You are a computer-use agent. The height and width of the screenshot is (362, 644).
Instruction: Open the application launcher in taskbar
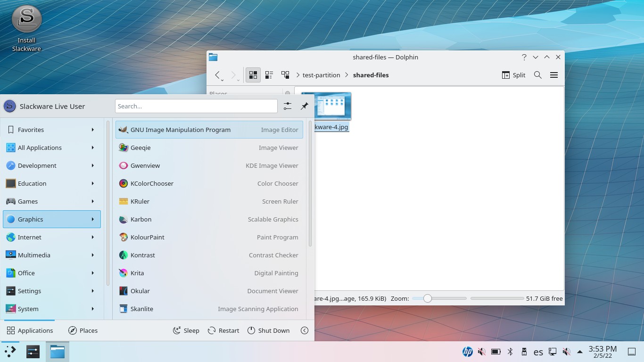click(x=10, y=351)
